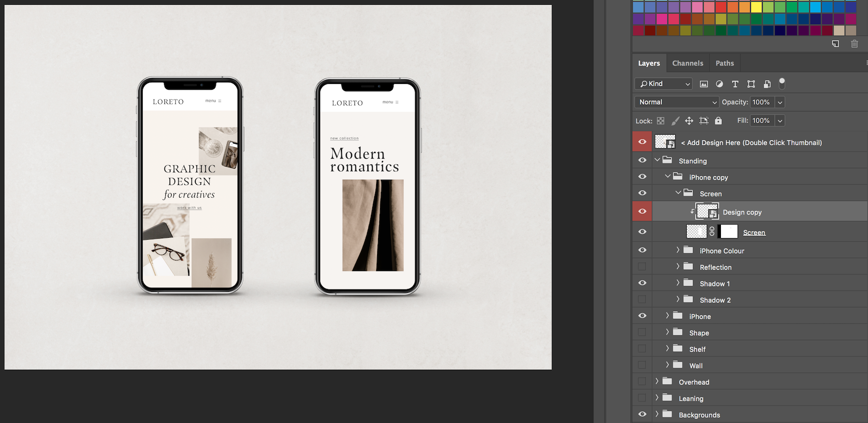This screenshot has height=423, width=868.
Task: Filter layers by shape layer icon
Action: 751,84
